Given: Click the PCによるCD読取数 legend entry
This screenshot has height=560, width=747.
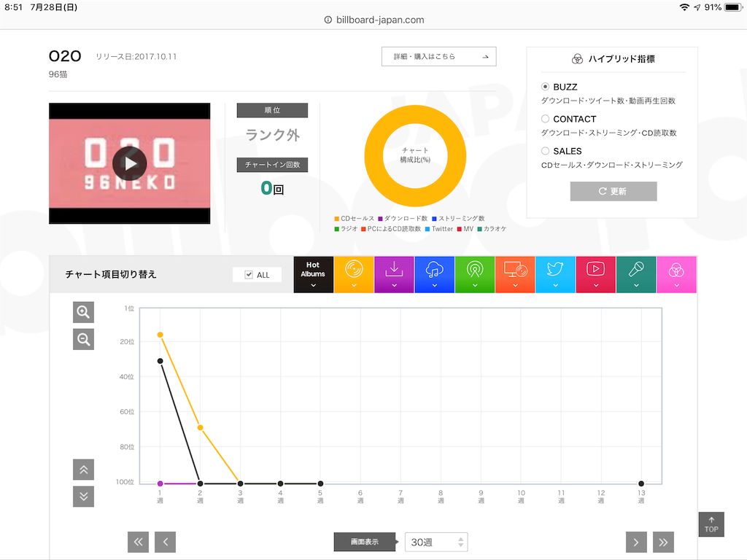Looking at the screenshot, I should (x=391, y=229).
